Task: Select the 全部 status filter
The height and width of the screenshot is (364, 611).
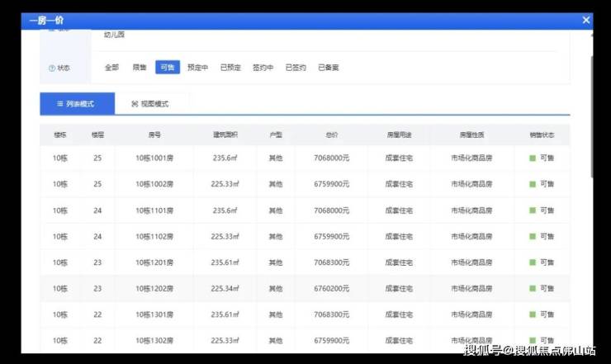Action: click(111, 68)
